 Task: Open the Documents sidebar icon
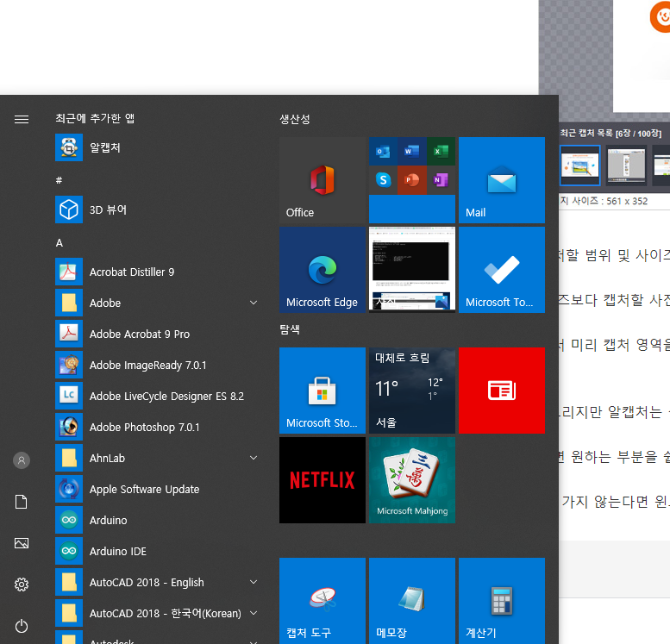(x=22, y=502)
